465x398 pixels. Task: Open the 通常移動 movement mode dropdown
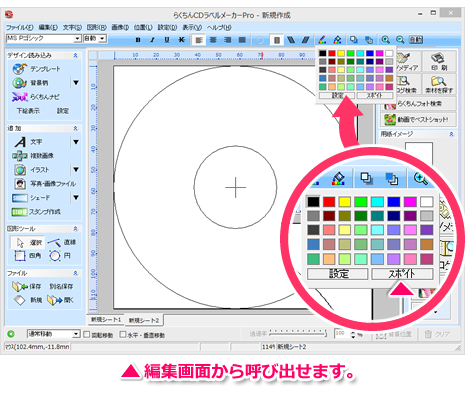click(76, 334)
